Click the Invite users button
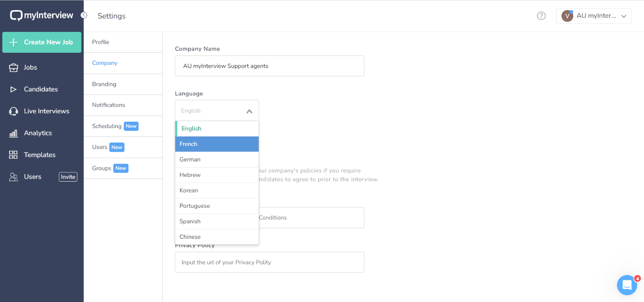This screenshot has height=302, width=644. pos(68,177)
